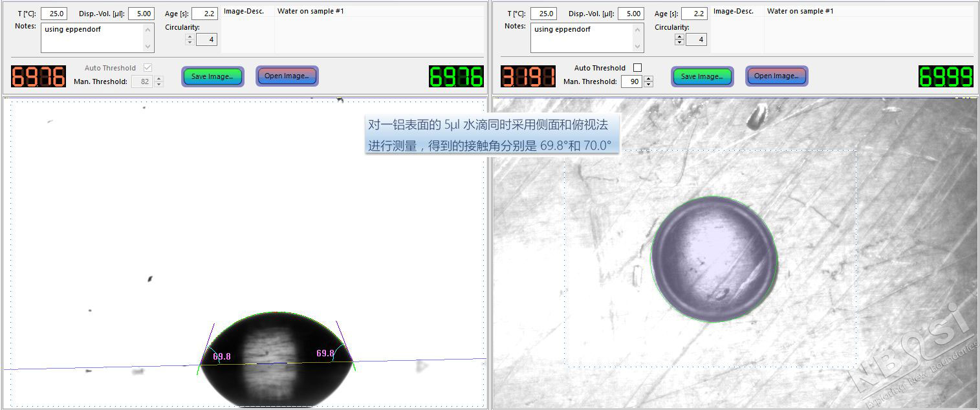
Task: Click the Age [s] field in left panel
Action: click(x=204, y=14)
